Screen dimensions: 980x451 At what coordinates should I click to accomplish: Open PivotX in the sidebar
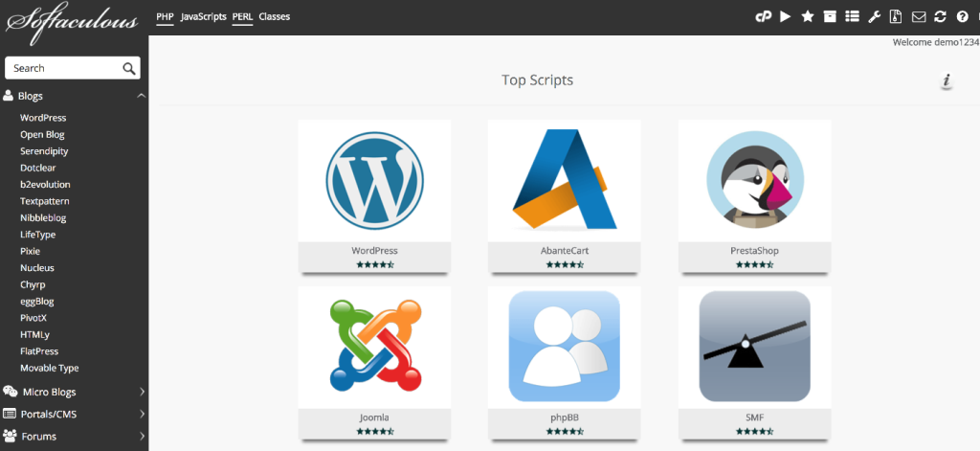pos(33,318)
